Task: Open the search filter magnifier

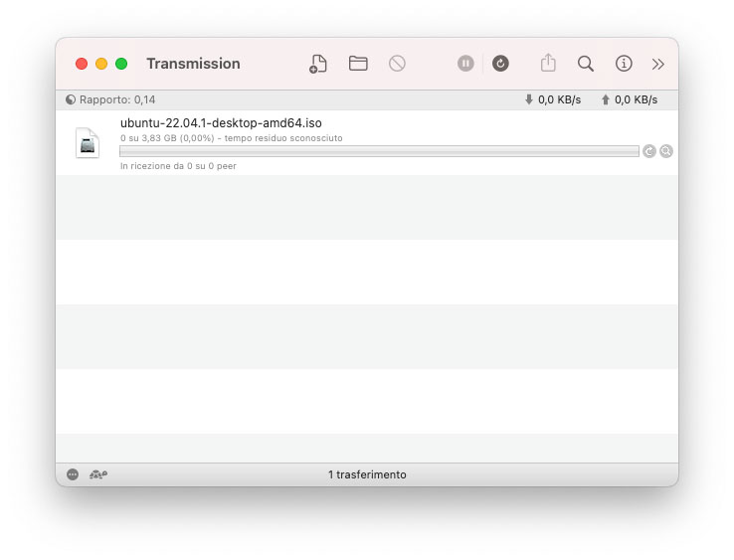Action: [585, 64]
